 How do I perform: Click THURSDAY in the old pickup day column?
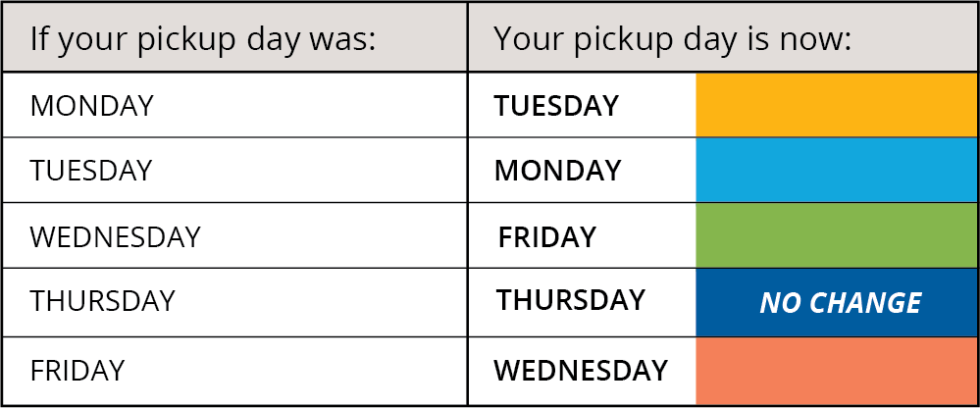[102, 301]
